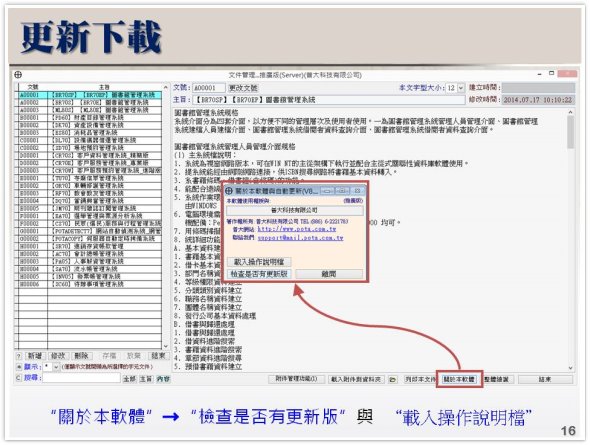Image resolution: width=590 pixels, height=445 pixels.
Task: Click the 檢查是否有更新版 button in the dialog
Action: click(x=259, y=274)
